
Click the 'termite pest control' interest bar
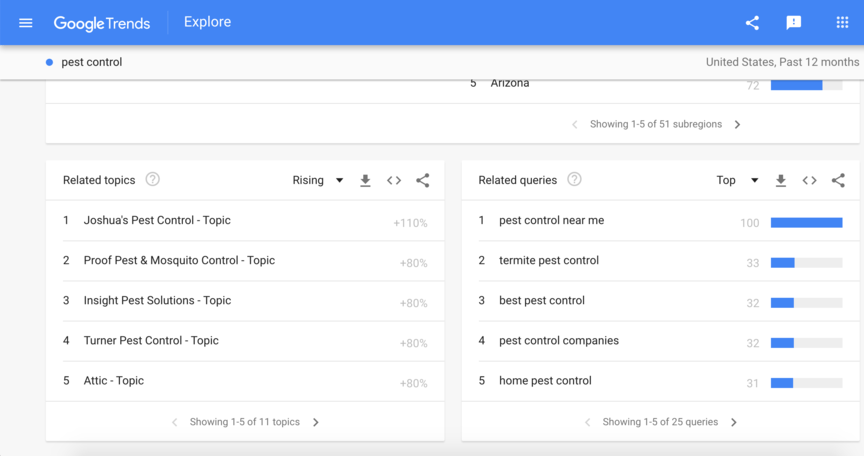coord(806,263)
